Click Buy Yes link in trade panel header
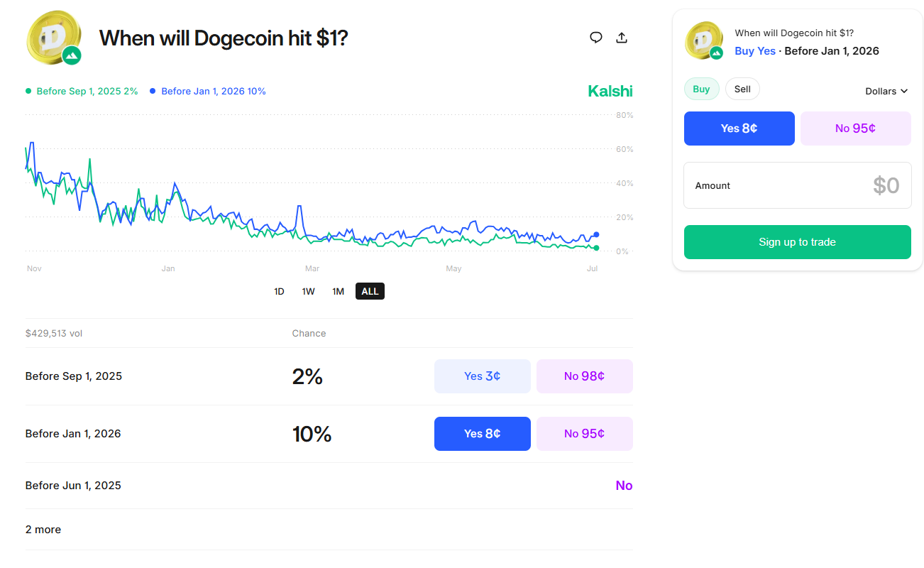Viewport: 924px width, 568px height. point(755,51)
